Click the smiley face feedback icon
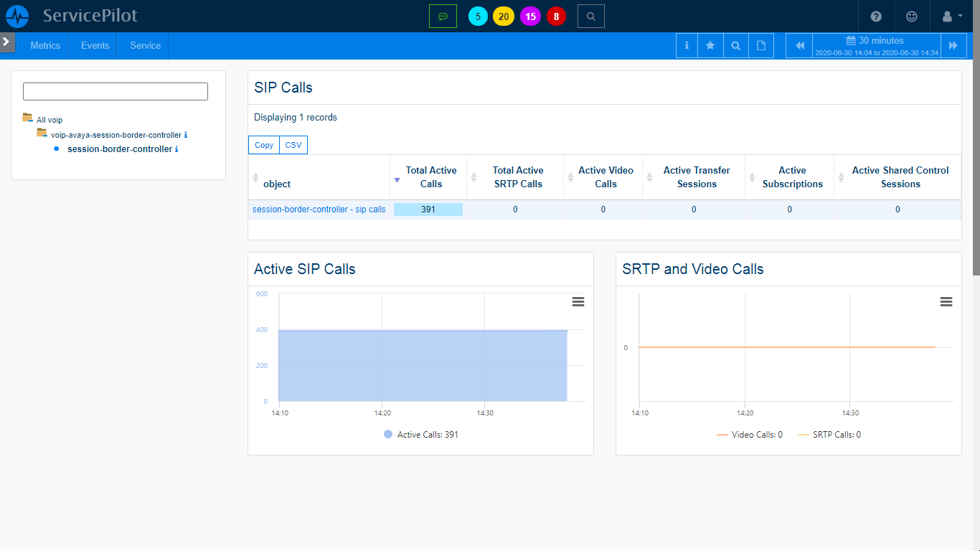The image size is (980, 551). click(912, 16)
